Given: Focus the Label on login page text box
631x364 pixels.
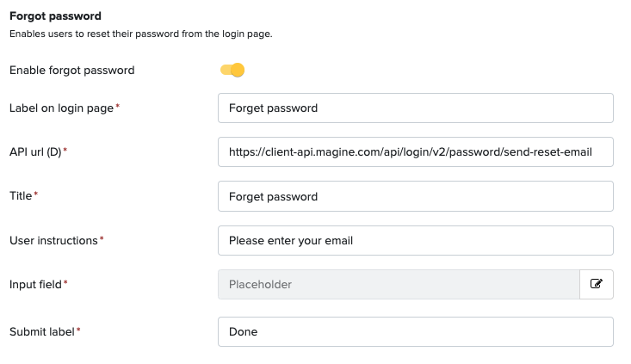Looking at the screenshot, I should (x=415, y=108).
